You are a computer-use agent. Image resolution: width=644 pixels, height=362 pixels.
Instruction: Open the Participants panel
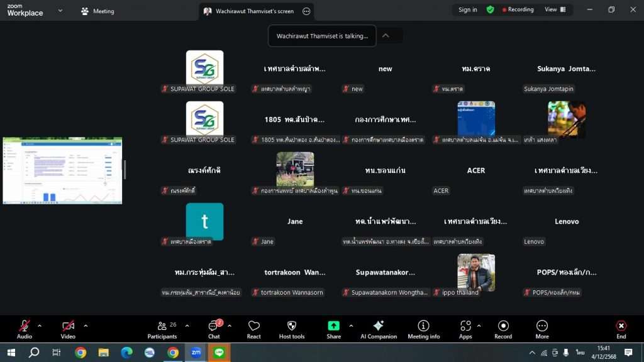click(x=162, y=329)
